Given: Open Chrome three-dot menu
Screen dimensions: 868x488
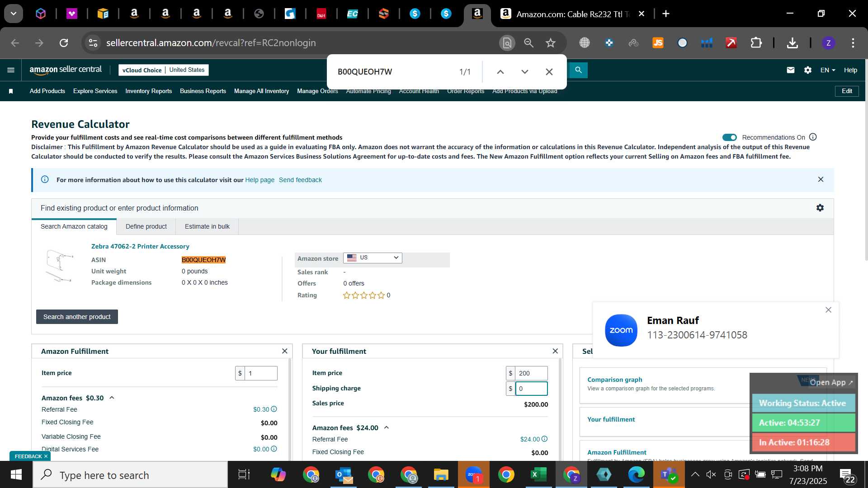Looking at the screenshot, I should [x=853, y=43].
